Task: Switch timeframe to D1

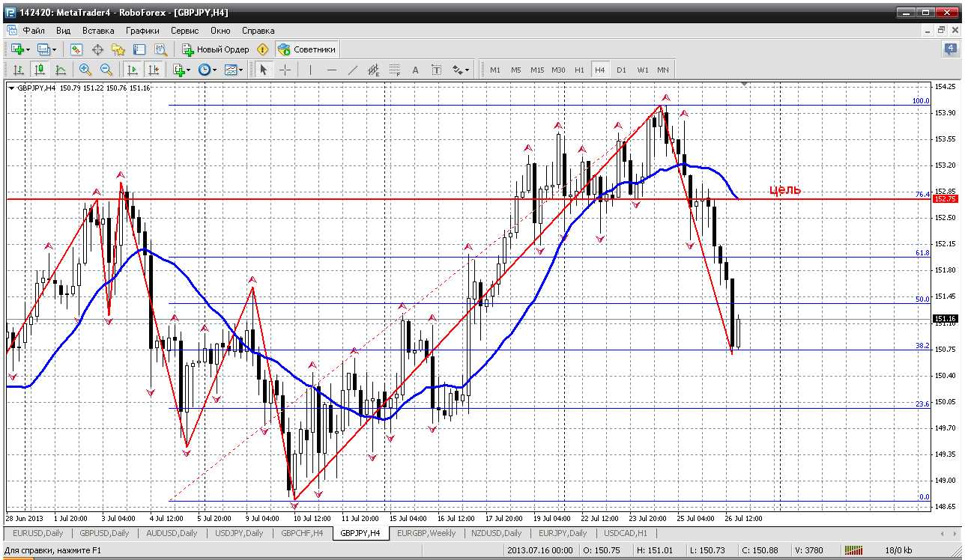Action: coord(621,70)
